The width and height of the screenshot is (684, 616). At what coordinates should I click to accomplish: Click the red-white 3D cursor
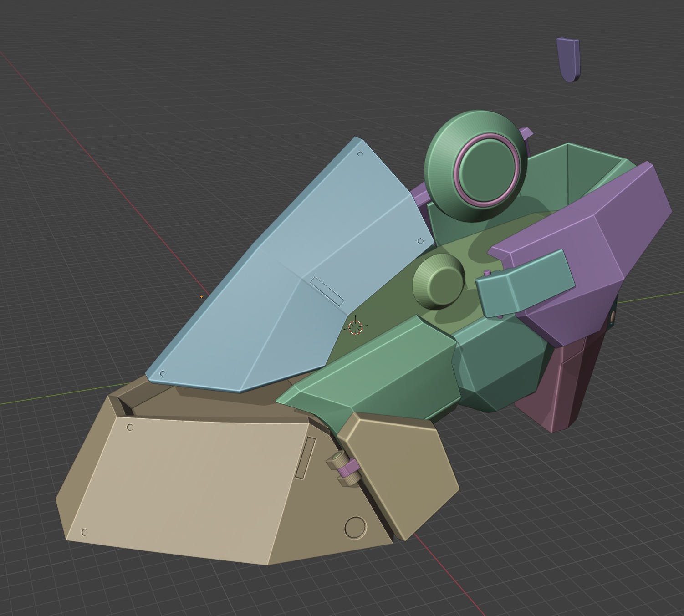[x=355, y=327]
